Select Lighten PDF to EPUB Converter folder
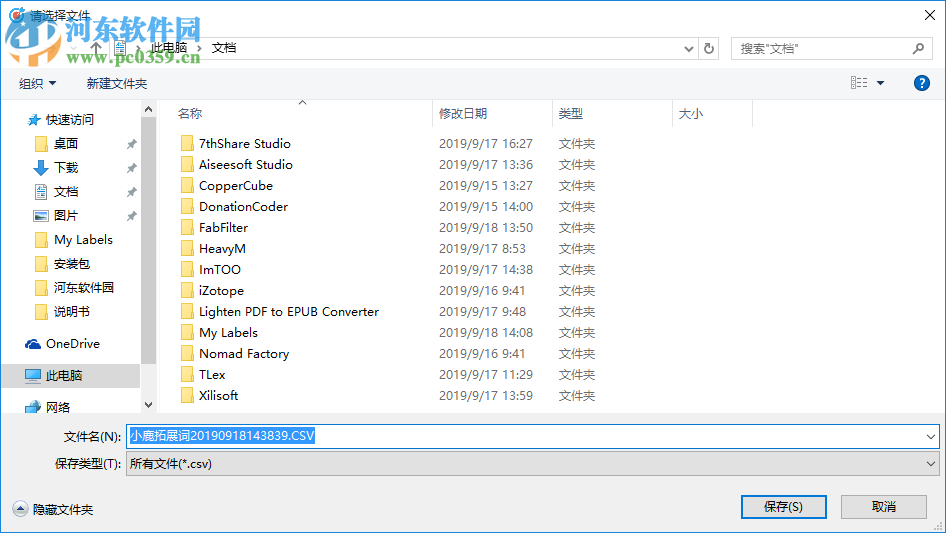Viewport: 946px width, 533px height. pos(288,311)
